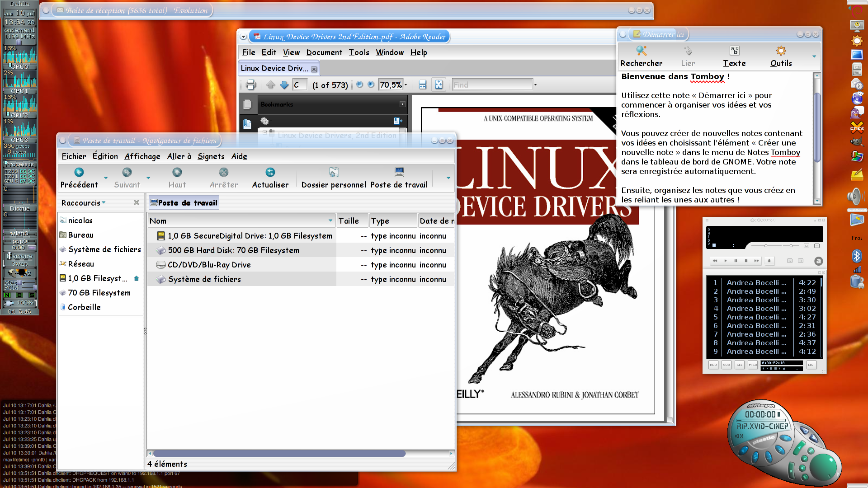Screen dimensions: 868x488
Task: Toggle repeat R button in audio player
Action: pos(801,261)
